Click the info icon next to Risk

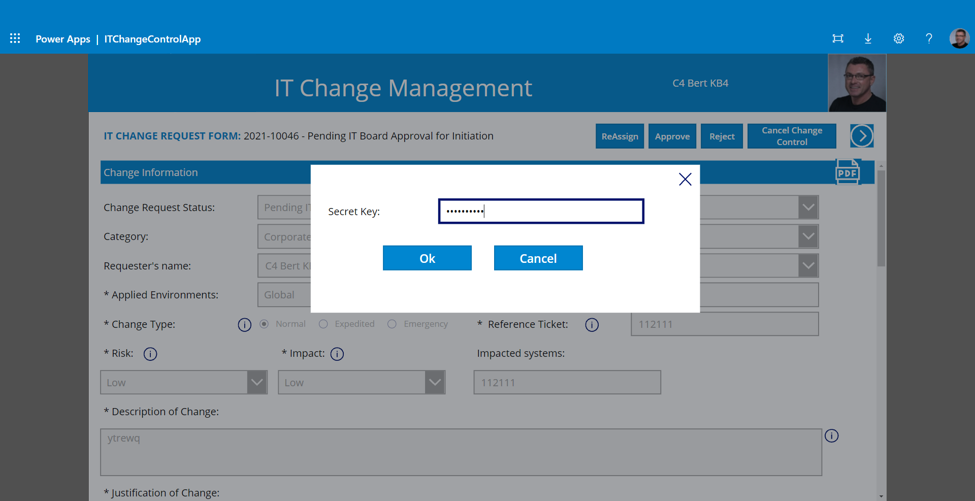click(x=150, y=354)
